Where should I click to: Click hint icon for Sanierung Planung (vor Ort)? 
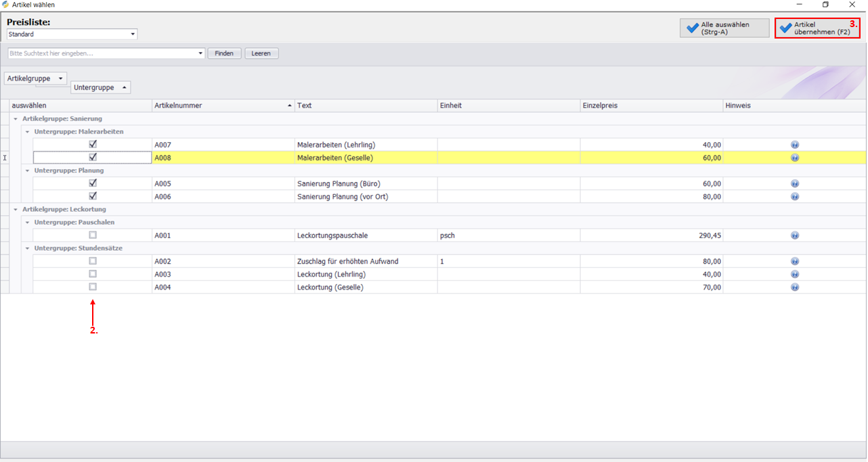click(x=795, y=196)
